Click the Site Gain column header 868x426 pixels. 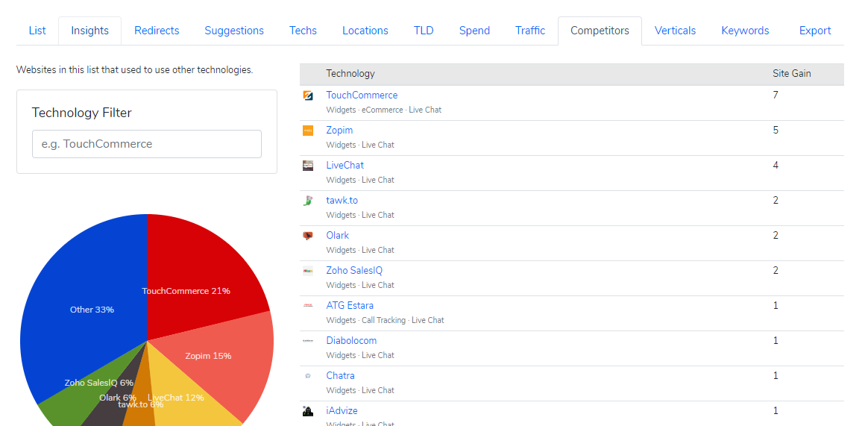click(792, 74)
